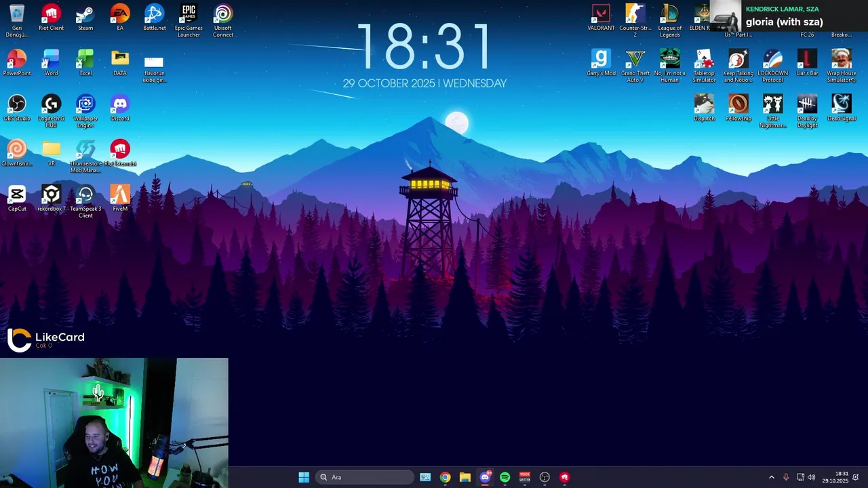Select the Thunderstore Mod Manager icon
This screenshot has width=868, height=488.
click(x=85, y=157)
